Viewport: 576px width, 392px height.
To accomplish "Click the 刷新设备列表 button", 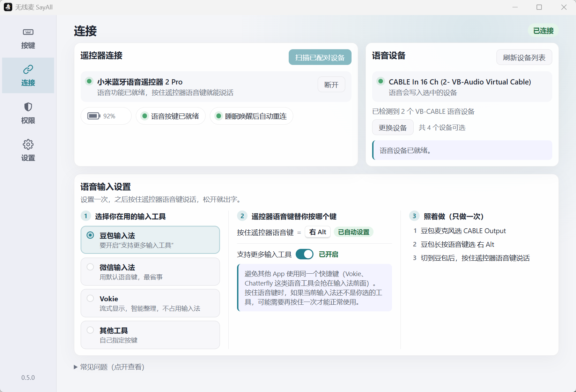I will coord(524,57).
